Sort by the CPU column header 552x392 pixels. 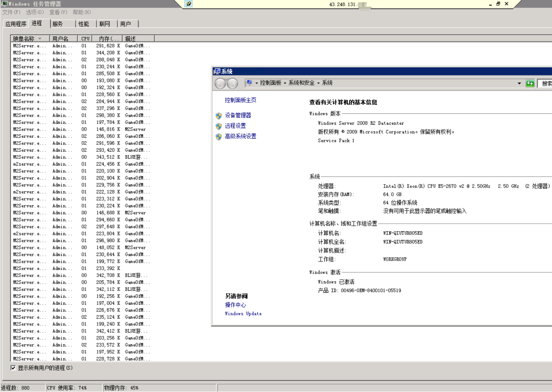coord(85,39)
